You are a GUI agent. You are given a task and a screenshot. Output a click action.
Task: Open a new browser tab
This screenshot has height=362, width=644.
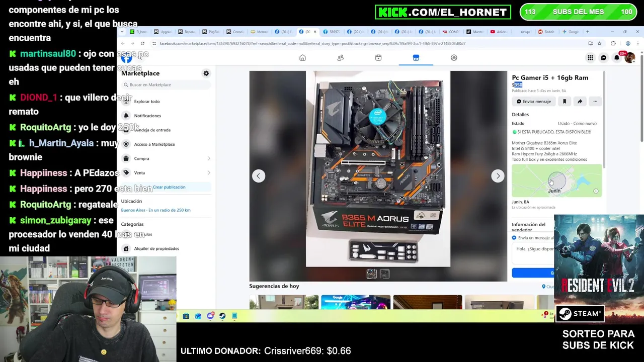[587, 32]
